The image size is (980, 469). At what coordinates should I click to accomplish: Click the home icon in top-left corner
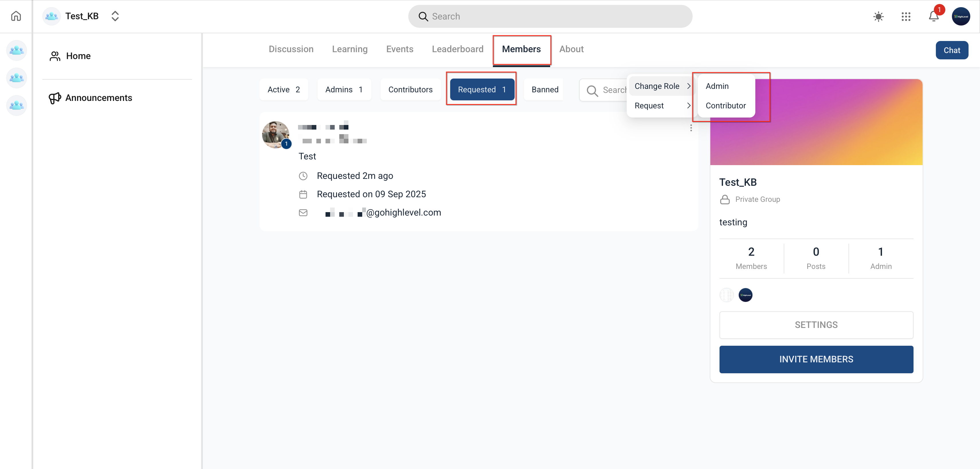tap(16, 16)
